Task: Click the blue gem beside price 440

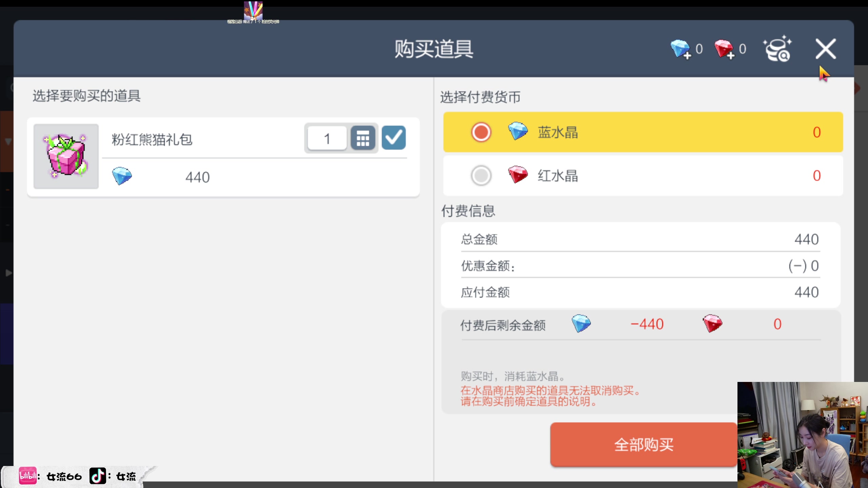Action: pyautogui.click(x=122, y=176)
